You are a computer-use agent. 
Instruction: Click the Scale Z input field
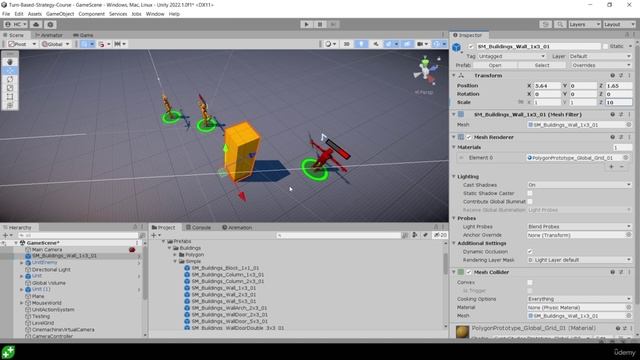click(619, 102)
